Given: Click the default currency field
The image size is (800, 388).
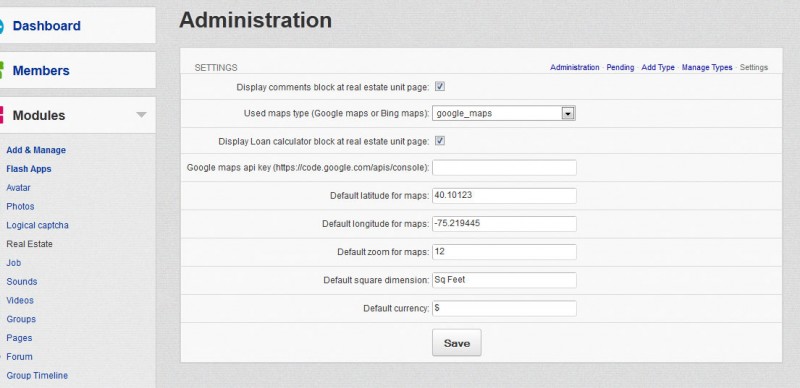Looking at the screenshot, I should pyautogui.click(x=505, y=308).
